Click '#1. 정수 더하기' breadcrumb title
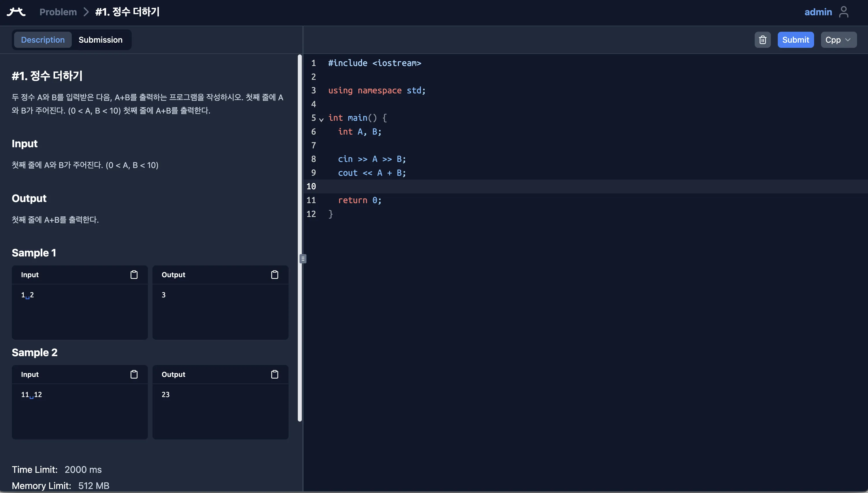Image resolution: width=868 pixels, height=493 pixels. (127, 12)
